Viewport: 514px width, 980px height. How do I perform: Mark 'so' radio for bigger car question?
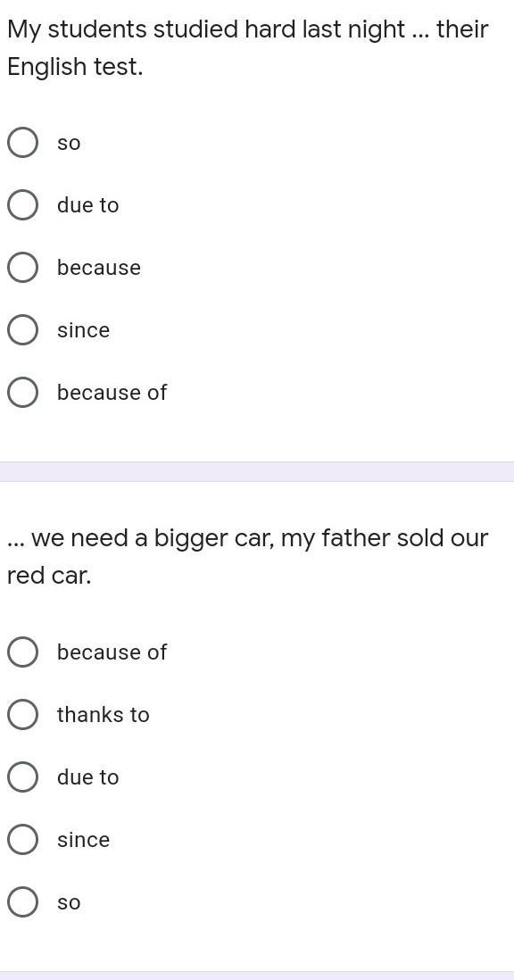pyautogui.click(x=22, y=901)
